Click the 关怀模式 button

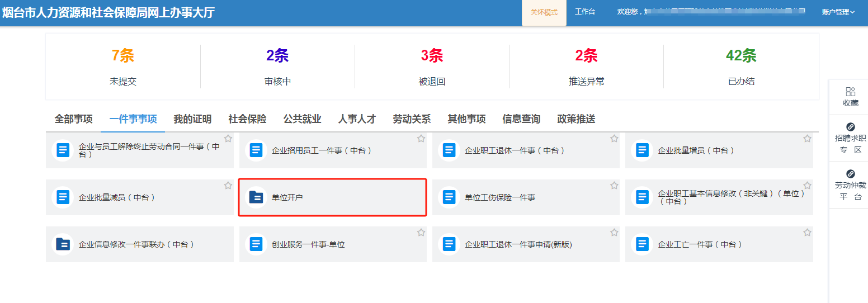[x=544, y=12]
